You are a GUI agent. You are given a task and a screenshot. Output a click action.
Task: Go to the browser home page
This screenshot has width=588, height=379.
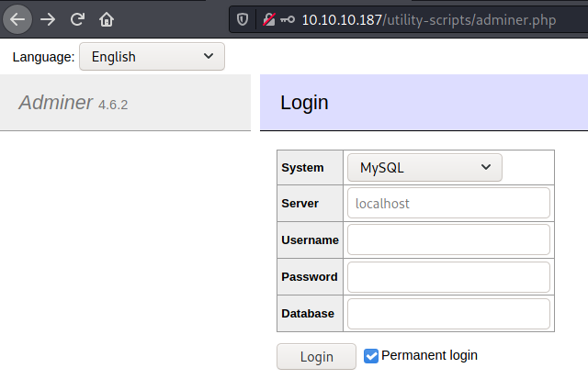(x=107, y=18)
